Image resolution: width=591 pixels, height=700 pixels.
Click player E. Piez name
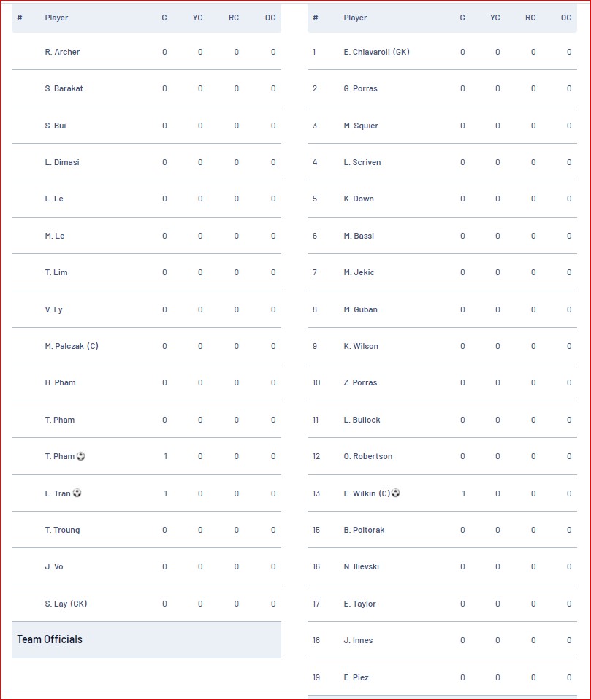click(356, 677)
